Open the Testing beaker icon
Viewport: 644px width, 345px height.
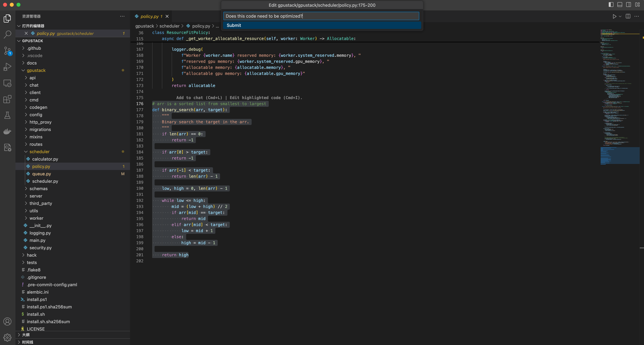point(8,115)
